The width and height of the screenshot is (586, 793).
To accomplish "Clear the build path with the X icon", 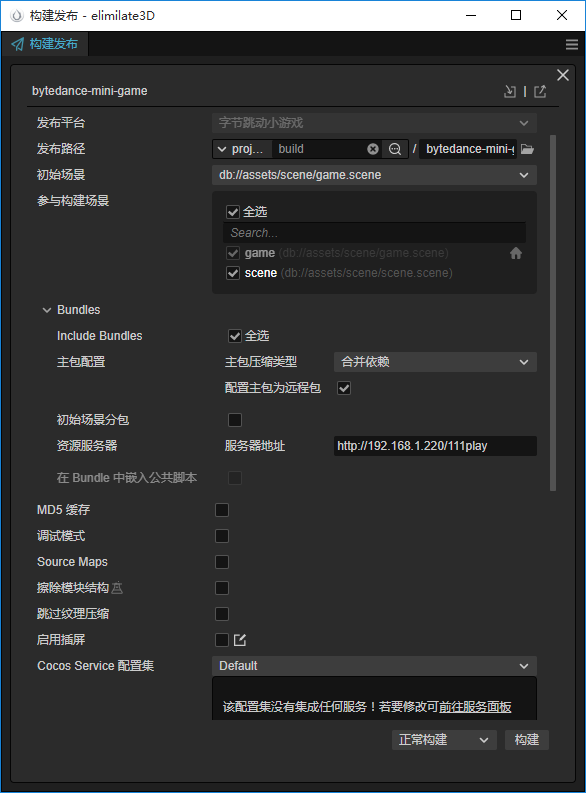I will click(373, 149).
